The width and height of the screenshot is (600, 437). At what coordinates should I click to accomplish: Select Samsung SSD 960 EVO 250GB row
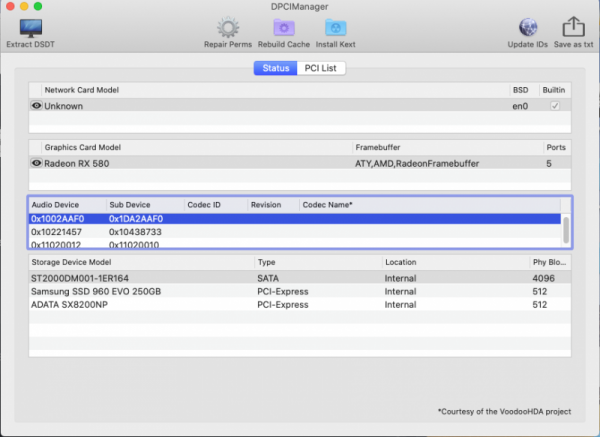pos(300,292)
